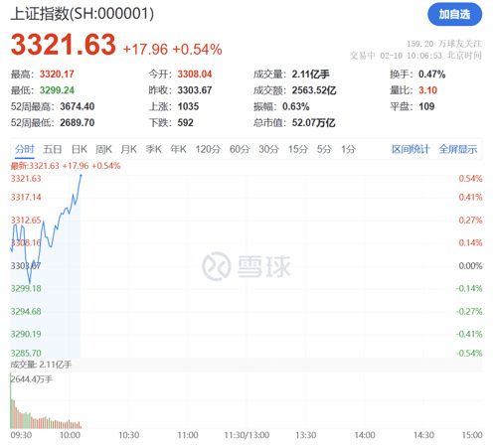Click the latest price point on line chart
The width and height of the screenshot is (497, 448).
pyautogui.click(x=81, y=175)
